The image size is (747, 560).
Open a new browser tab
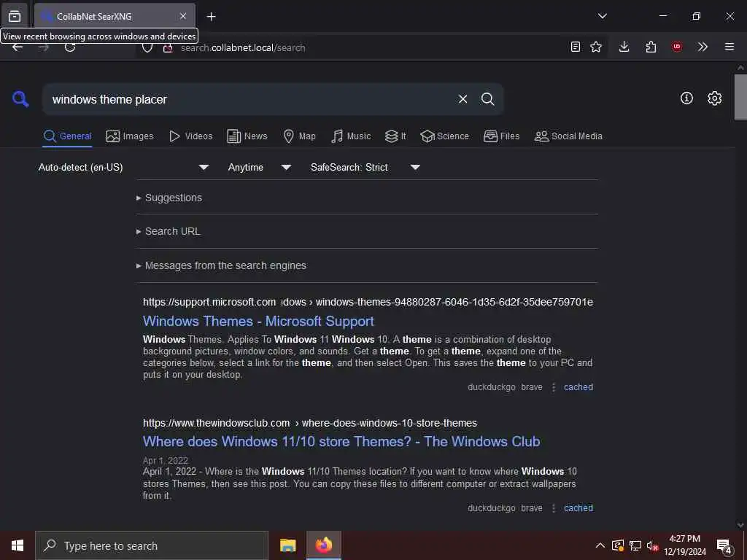pyautogui.click(x=211, y=17)
